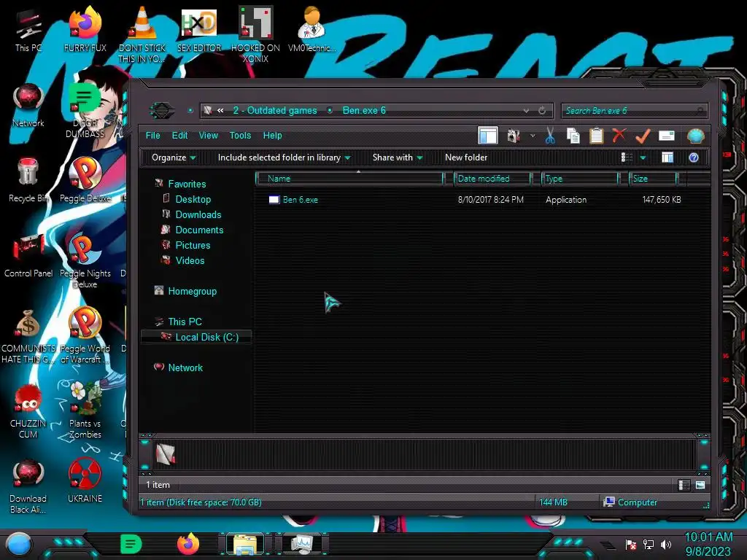Click the Peggle Deluxe desktop icon
The height and width of the screenshot is (560, 747).
tap(85, 179)
